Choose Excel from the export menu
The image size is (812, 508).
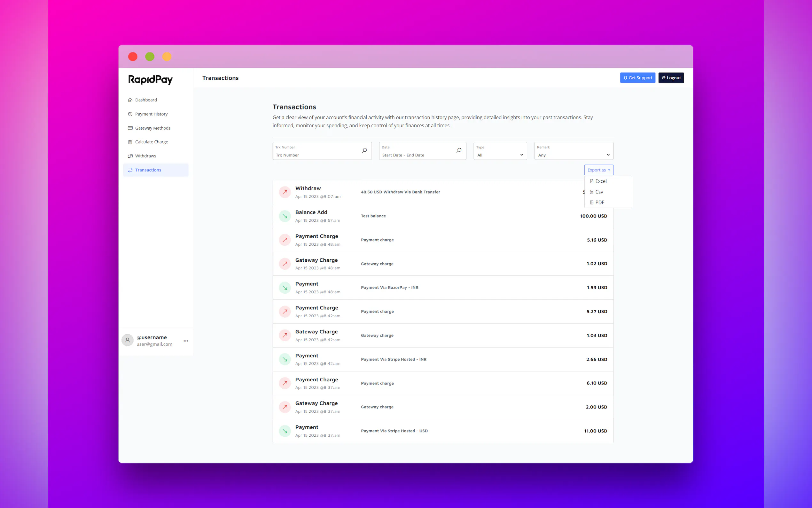600,181
